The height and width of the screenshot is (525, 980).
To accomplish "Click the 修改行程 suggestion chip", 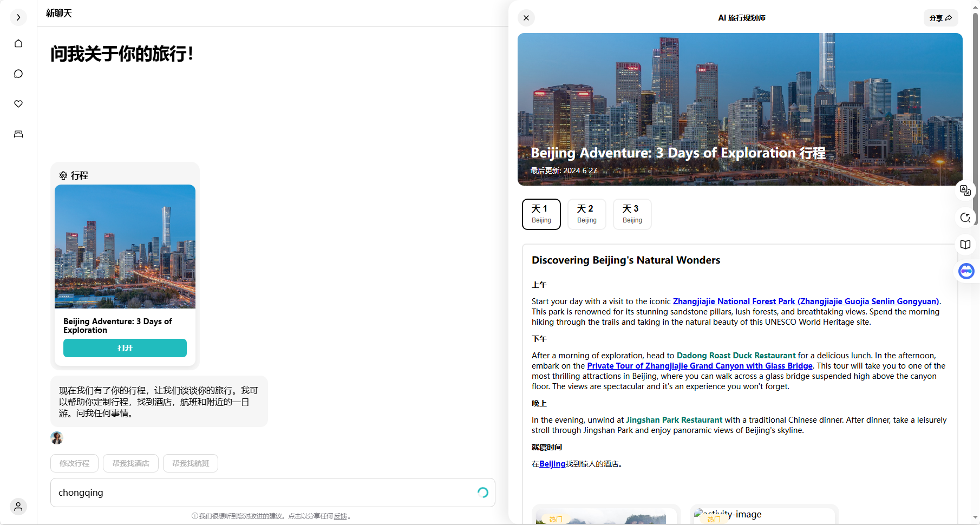I will (74, 463).
